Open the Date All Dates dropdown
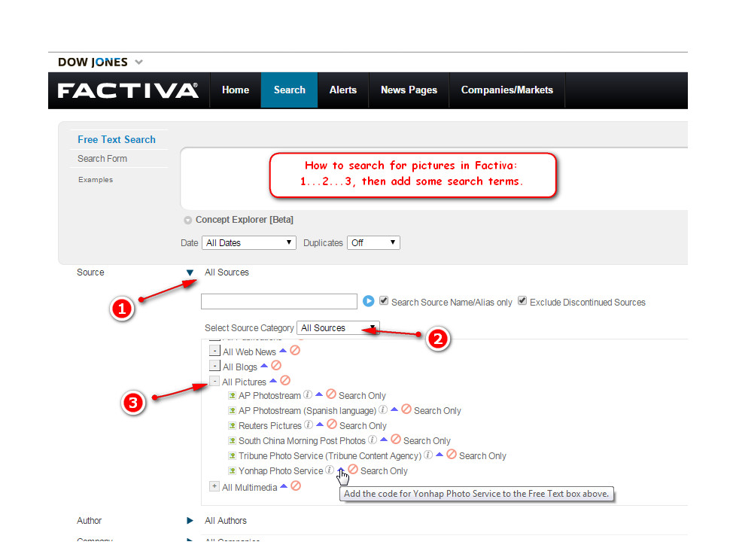Image resolution: width=730 pixels, height=560 pixels. pyautogui.click(x=249, y=242)
